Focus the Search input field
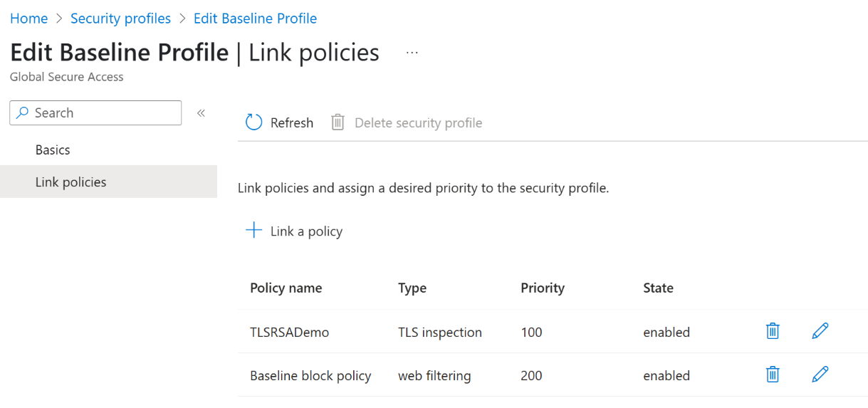 103,113
